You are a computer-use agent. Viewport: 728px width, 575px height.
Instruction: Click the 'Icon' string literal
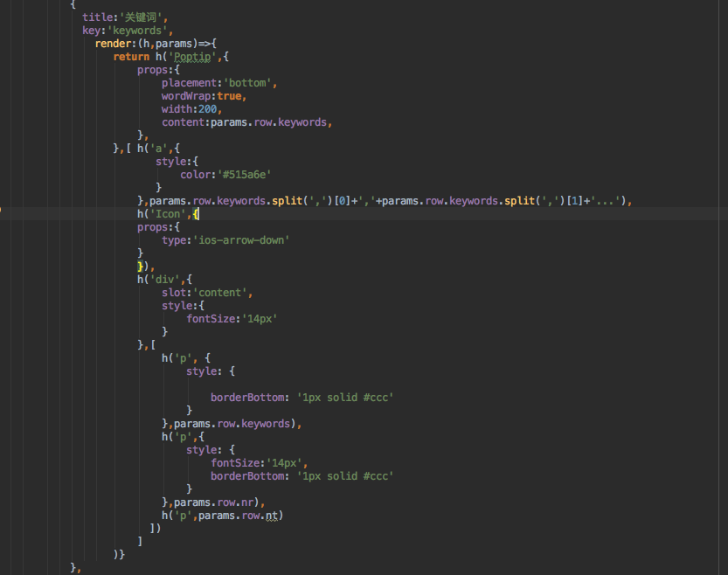pos(168,214)
